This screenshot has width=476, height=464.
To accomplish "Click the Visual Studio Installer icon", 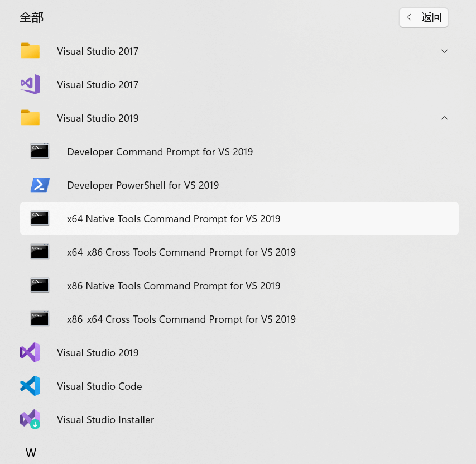I will coord(30,419).
